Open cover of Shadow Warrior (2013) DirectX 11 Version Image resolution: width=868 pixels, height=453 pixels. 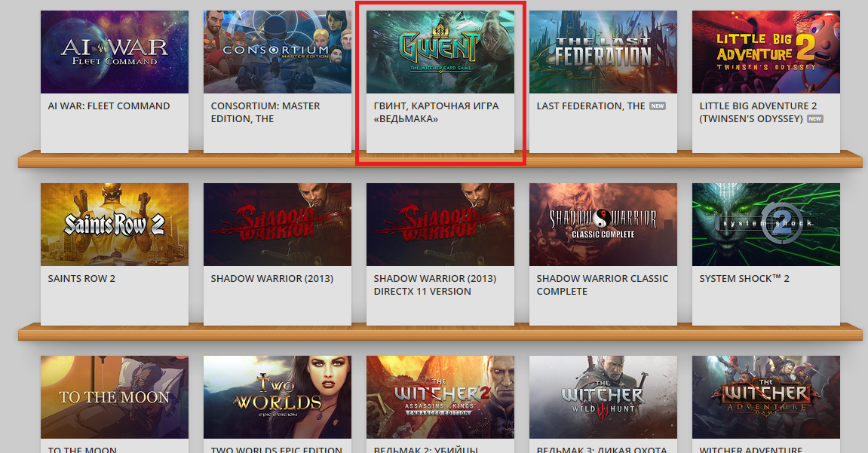coord(440,225)
